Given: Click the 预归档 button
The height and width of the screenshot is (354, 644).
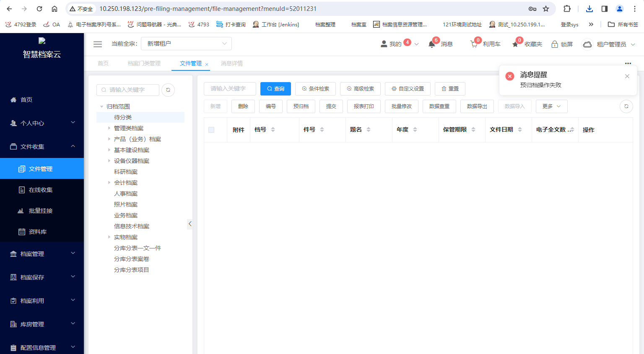Looking at the screenshot, I should pos(301,106).
